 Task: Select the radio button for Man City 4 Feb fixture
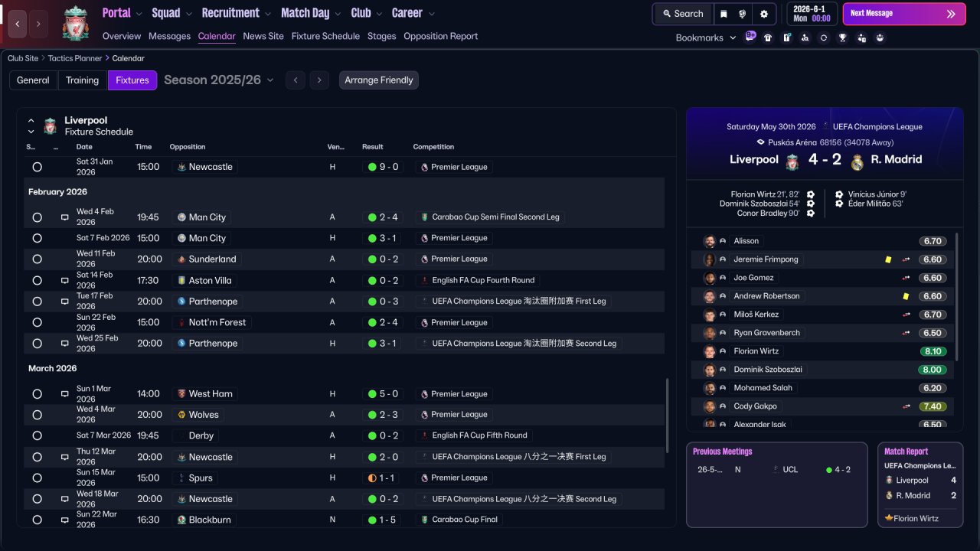[x=37, y=217]
